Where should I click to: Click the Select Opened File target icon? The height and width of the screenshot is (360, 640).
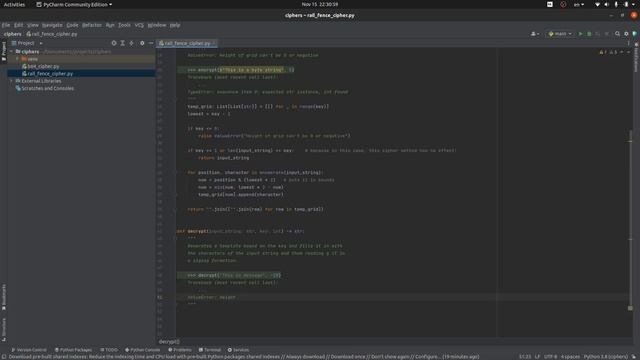114,43
